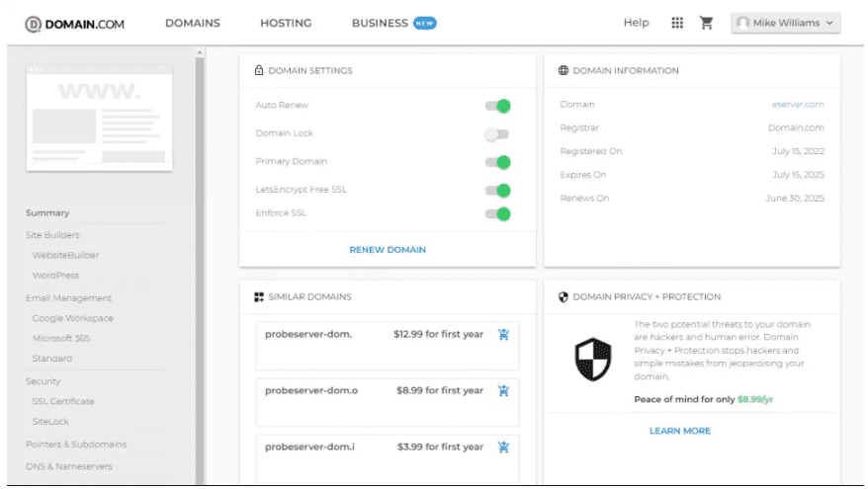Click the July 15, 2022 registration date
This screenshot has width=868, height=489.
pyautogui.click(x=798, y=151)
